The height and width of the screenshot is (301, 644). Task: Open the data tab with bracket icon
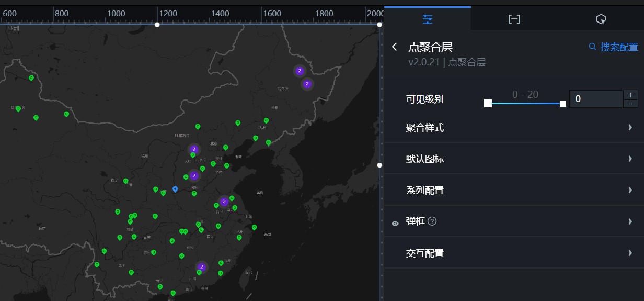(x=514, y=19)
